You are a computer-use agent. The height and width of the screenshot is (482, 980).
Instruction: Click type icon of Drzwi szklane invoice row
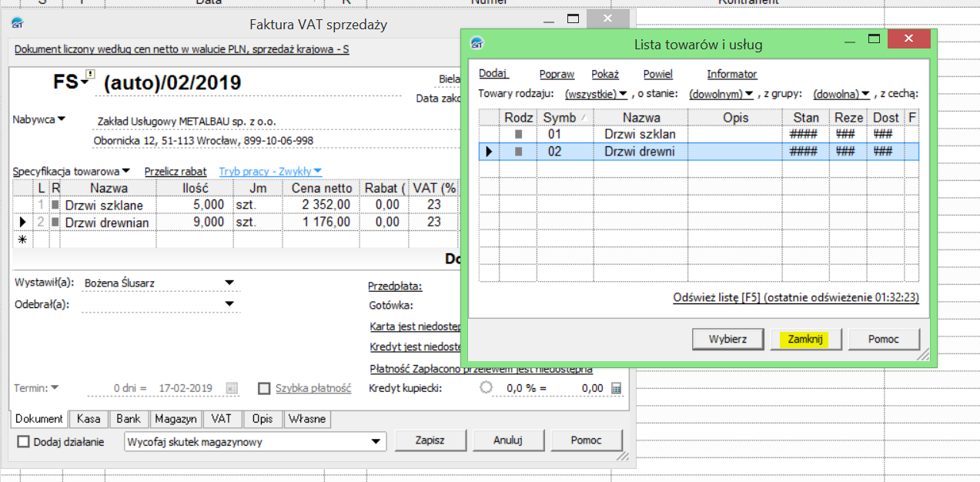pyautogui.click(x=55, y=205)
